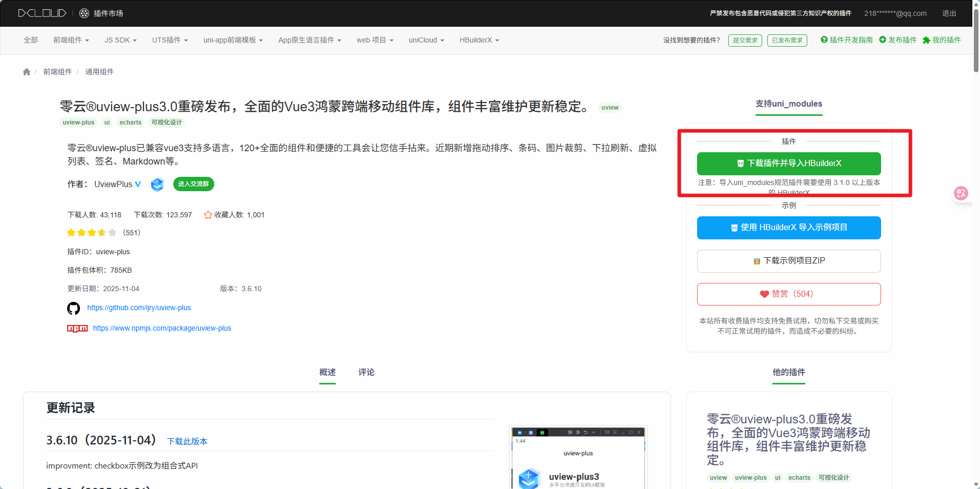
Task: Click the echarts tag under the title
Action: [131, 123]
